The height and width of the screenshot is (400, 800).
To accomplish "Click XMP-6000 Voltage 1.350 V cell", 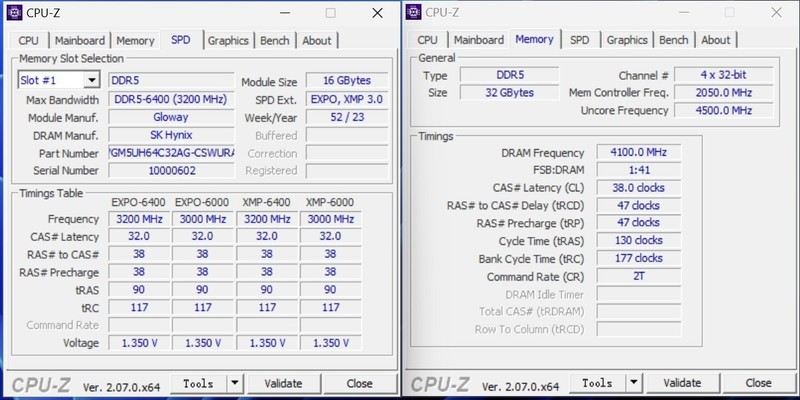I will [x=331, y=343].
